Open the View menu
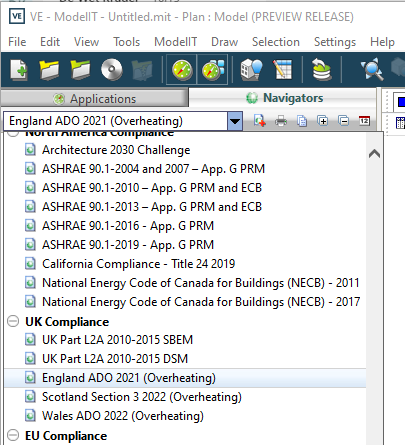The image size is (405, 445). (86, 42)
